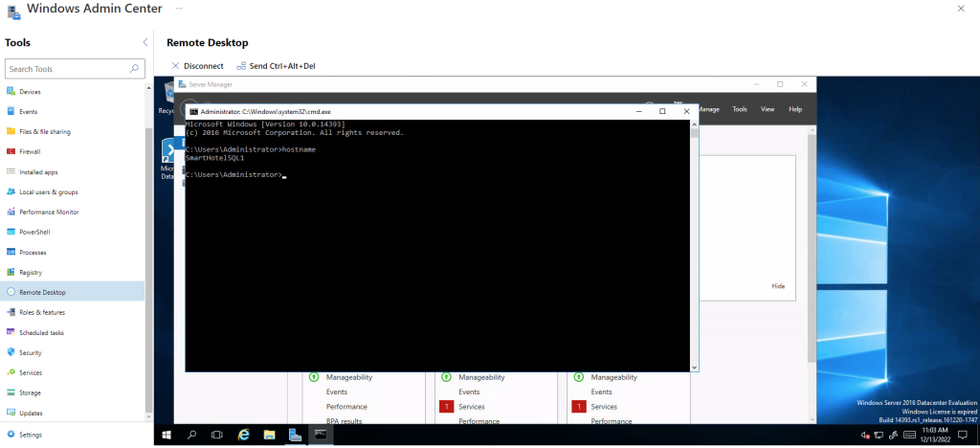Open the Manage menu in Server Manager

point(708,109)
